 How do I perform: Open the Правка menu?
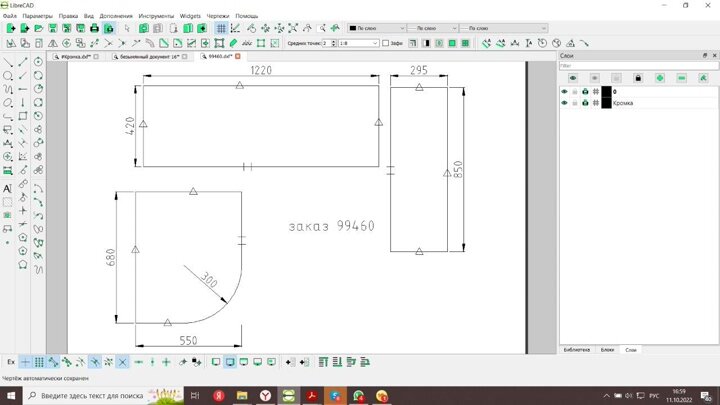point(68,16)
